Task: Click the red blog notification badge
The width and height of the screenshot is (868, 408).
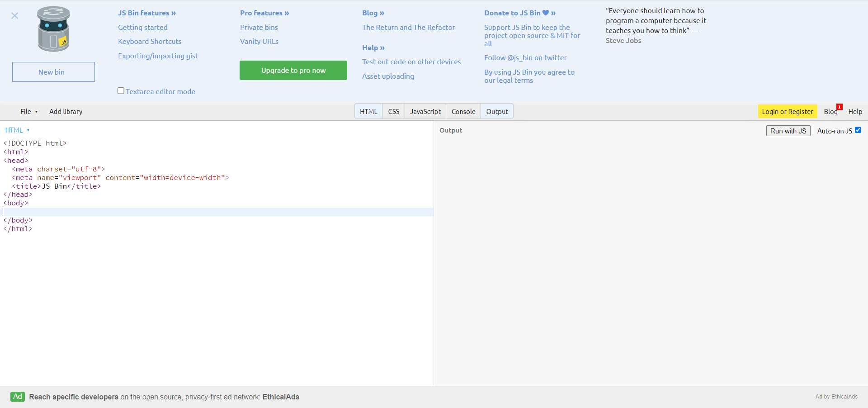Action: coord(839,107)
